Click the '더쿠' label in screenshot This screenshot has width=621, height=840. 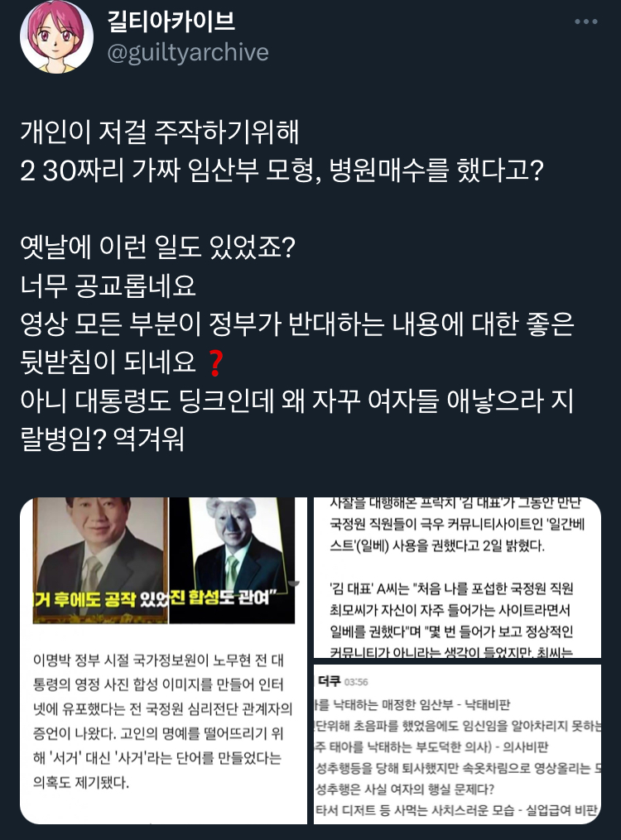[x=329, y=681]
